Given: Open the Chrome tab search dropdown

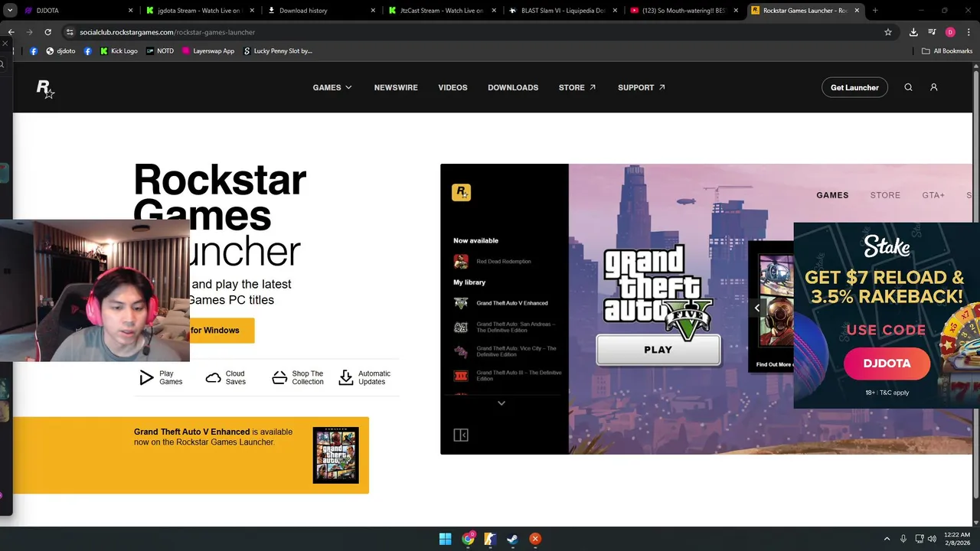Looking at the screenshot, I should click(x=10, y=11).
